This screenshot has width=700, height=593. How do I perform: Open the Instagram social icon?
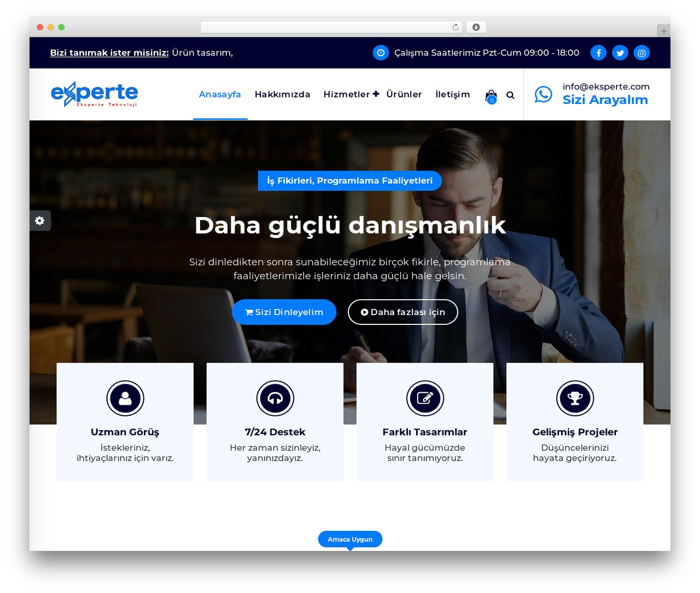tap(642, 53)
